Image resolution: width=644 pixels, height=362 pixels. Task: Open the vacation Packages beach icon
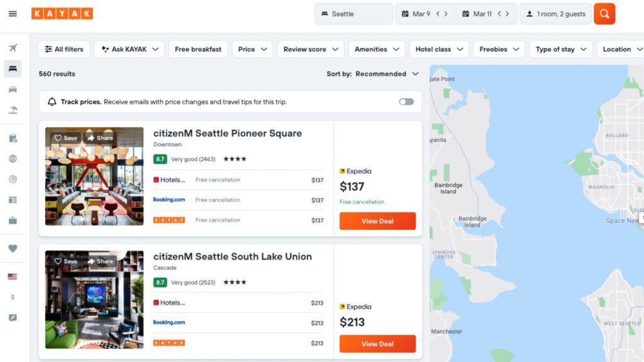click(13, 110)
